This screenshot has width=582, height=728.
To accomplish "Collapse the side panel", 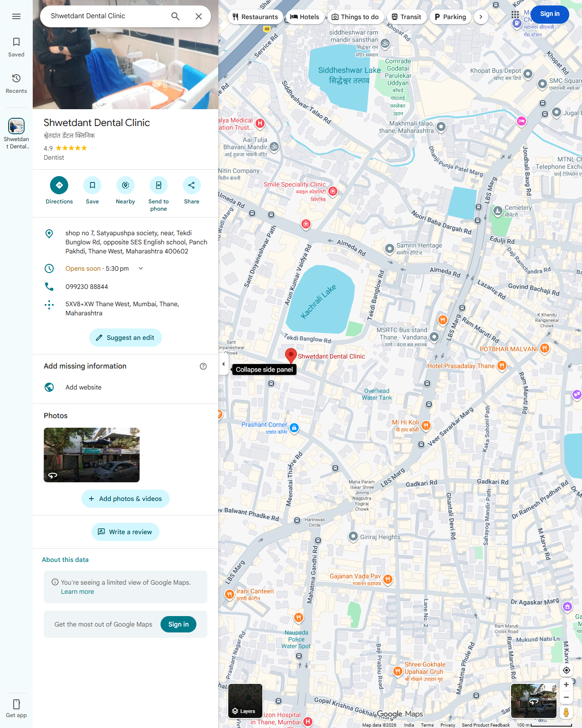I will (223, 364).
